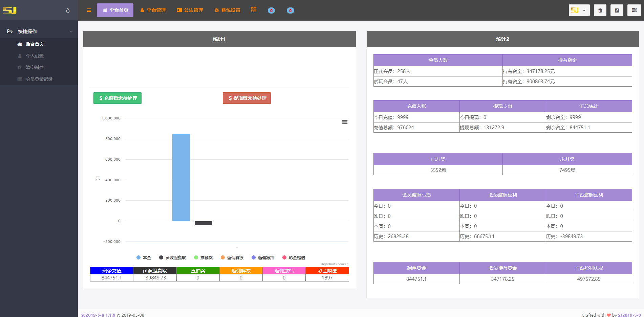Click the trash can icon button

[x=600, y=10]
